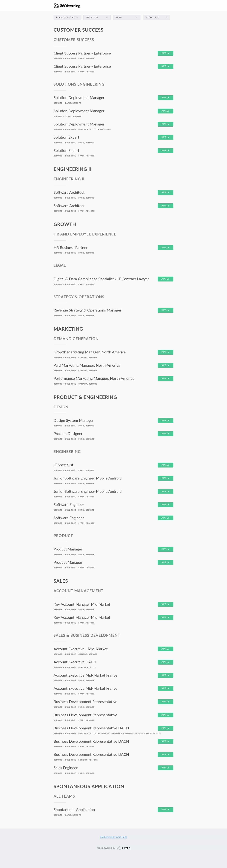The image size is (227, 868).
Task: Open the Product Designer job listing
Action: (68, 434)
